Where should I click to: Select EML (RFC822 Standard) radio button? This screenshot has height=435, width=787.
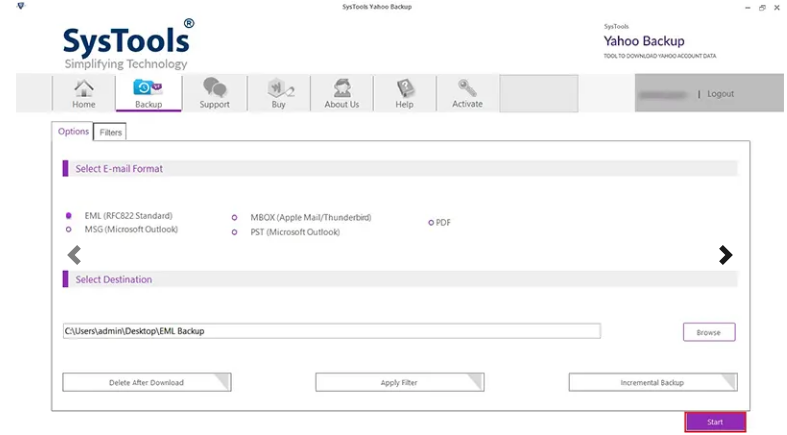(69, 216)
